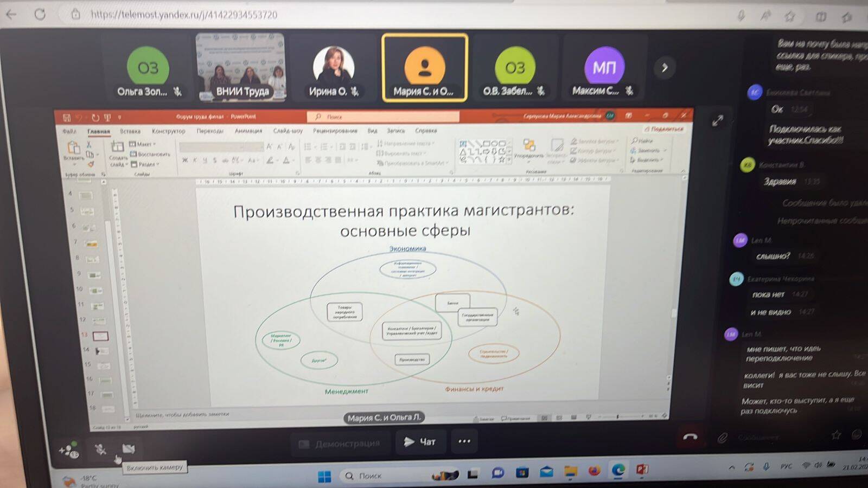
Task: Turn on camera (Включить камеру)
Action: pyautogui.click(x=129, y=448)
